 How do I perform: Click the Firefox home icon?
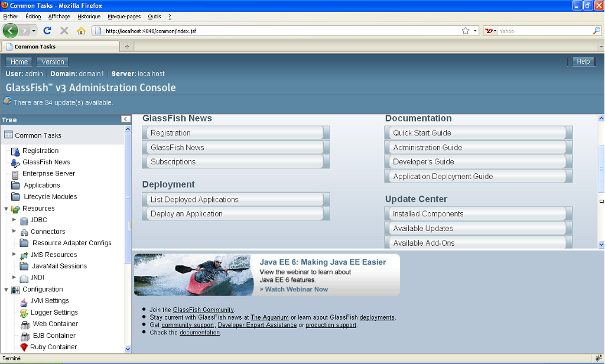[81, 31]
